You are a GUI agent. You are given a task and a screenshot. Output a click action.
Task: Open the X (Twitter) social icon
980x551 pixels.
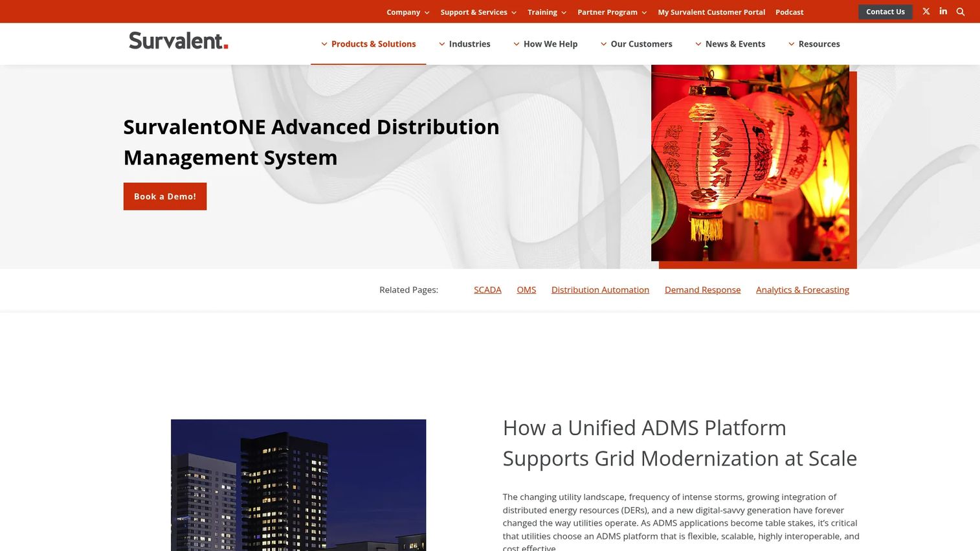click(x=926, y=12)
